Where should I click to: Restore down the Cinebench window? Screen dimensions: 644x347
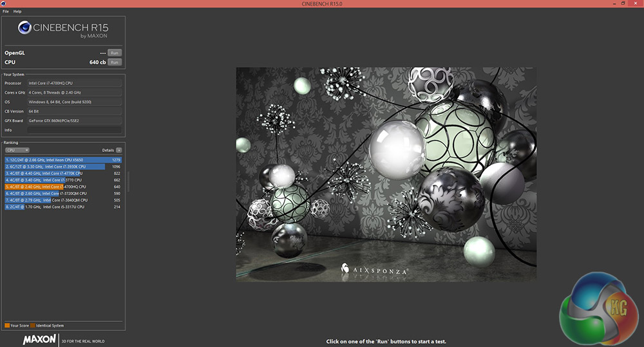click(x=623, y=3)
